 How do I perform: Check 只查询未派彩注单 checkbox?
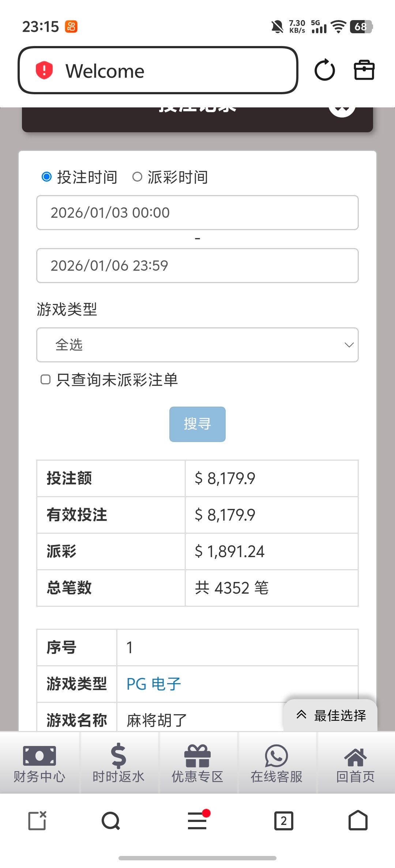[45, 380]
